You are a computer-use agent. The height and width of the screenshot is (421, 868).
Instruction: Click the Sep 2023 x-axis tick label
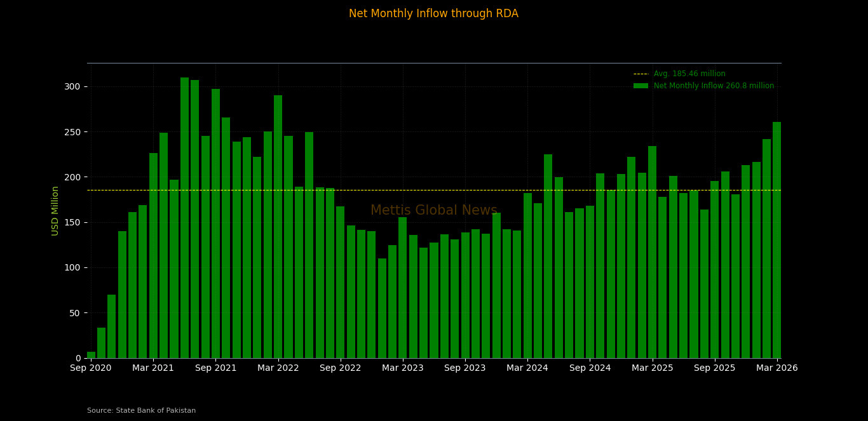pos(465,368)
